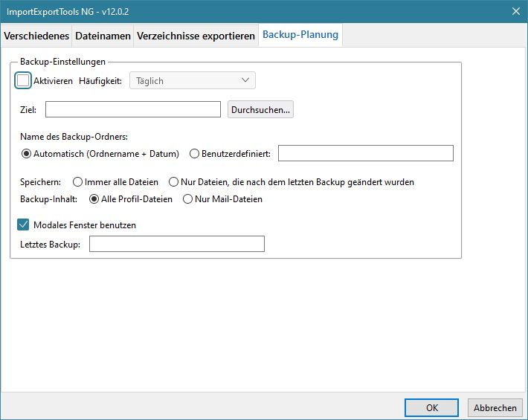Choose the Benutzerdefiniert radio option

[x=195, y=154]
